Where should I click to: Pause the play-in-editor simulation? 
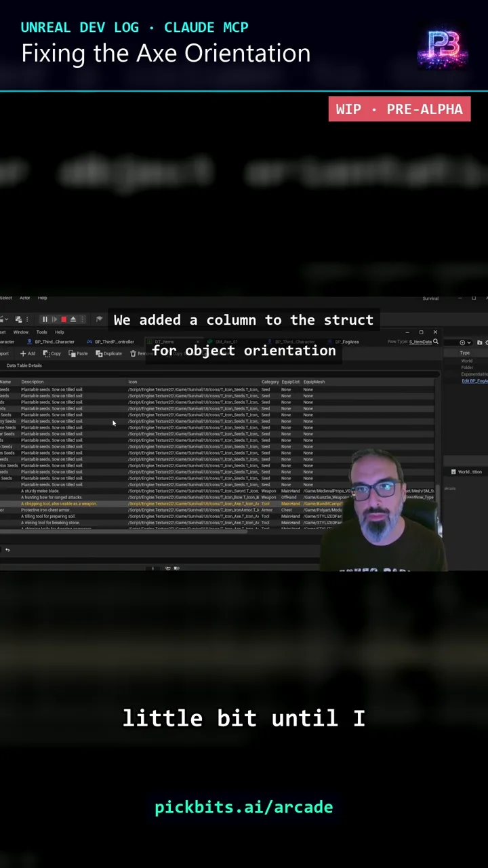pyautogui.click(x=45, y=319)
